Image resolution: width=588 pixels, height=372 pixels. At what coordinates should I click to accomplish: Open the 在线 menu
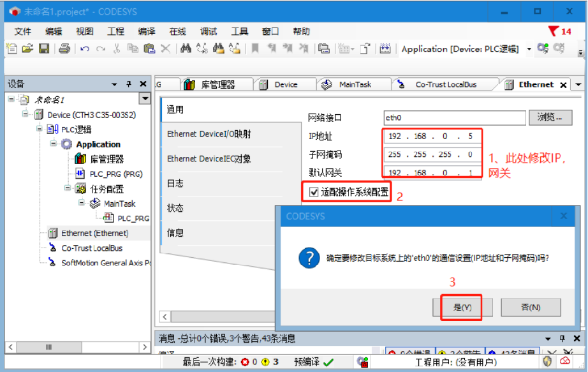click(x=177, y=31)
